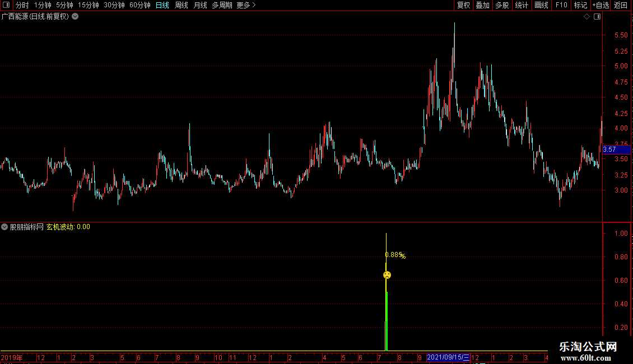This screenshot has width=633, height=364.
Task: Switch to the 月线 monthly chart
Action: 200,5
